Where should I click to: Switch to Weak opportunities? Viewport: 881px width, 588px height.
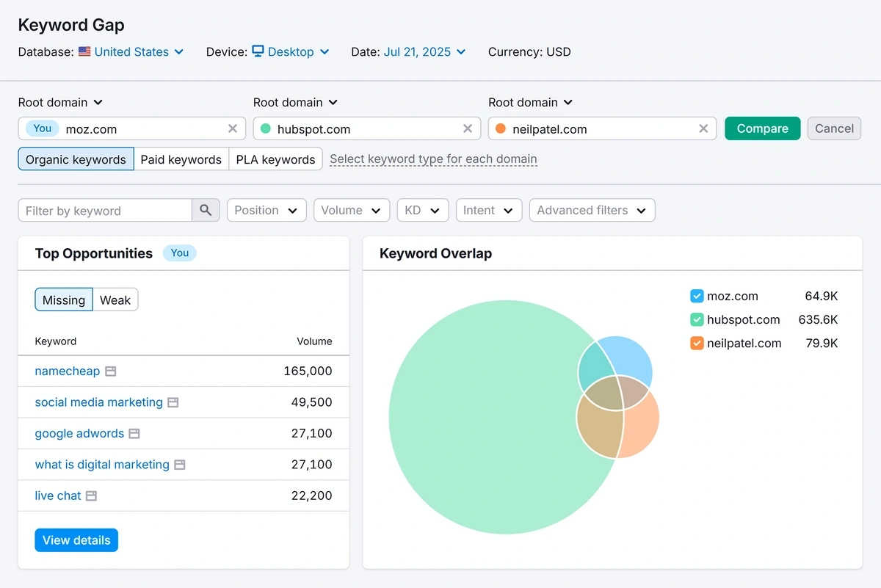click(115, 300)
